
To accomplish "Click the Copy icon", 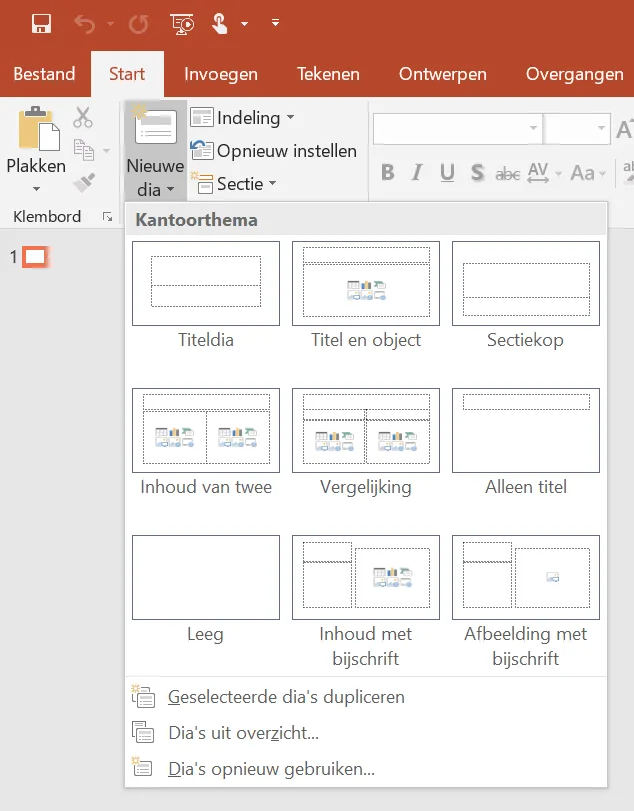I will 83,150.
